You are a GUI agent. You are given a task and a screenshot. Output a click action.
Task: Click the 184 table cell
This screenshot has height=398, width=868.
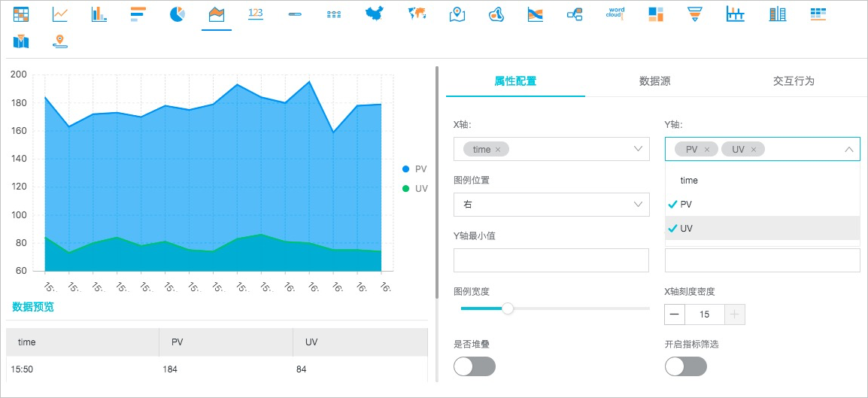tap(226, 369)
